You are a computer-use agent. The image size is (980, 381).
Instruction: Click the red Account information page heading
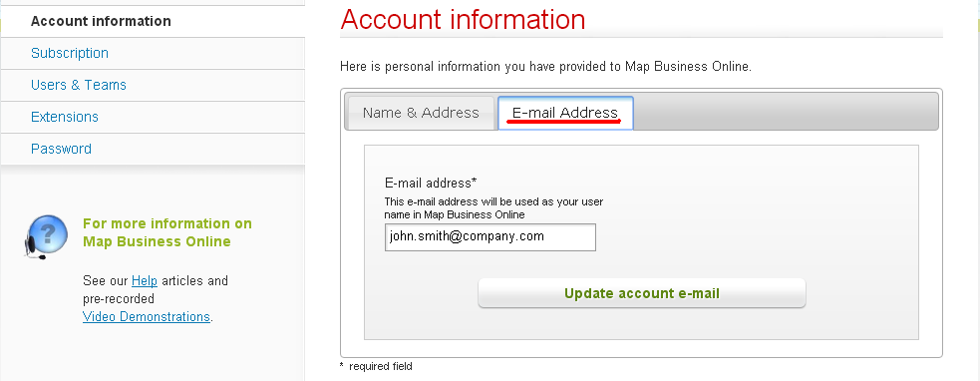tap(464, 19)
